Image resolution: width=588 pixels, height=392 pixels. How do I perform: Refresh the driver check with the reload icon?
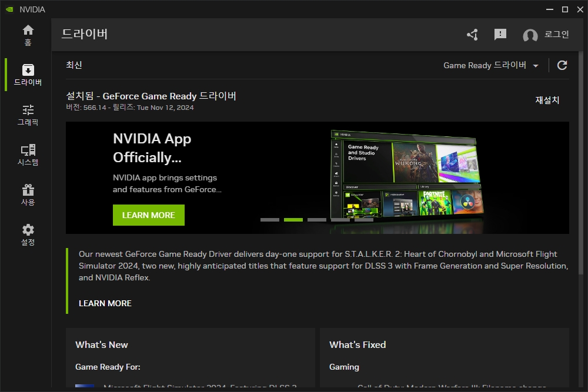point(562,65)
